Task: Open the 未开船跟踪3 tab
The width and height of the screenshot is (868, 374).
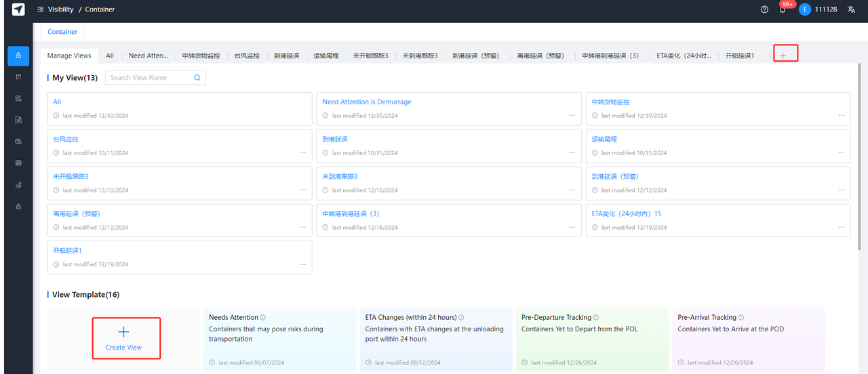Action: [371, 56]
